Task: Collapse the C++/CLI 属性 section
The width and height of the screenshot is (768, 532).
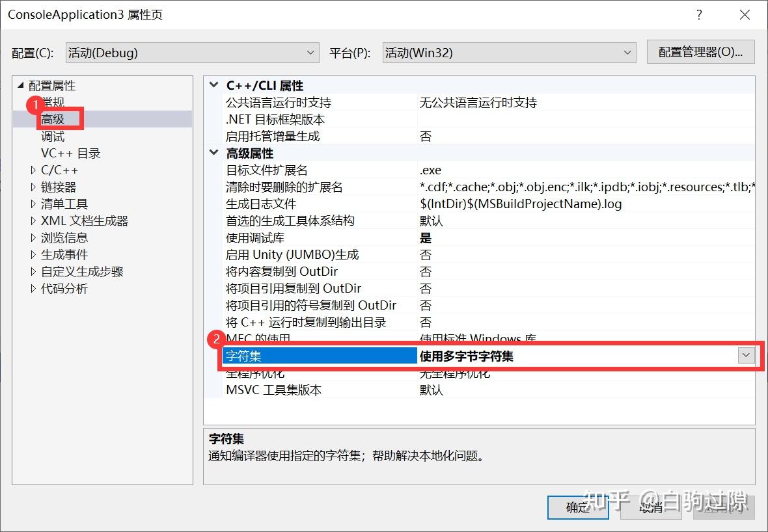Action: pos(213,85)
